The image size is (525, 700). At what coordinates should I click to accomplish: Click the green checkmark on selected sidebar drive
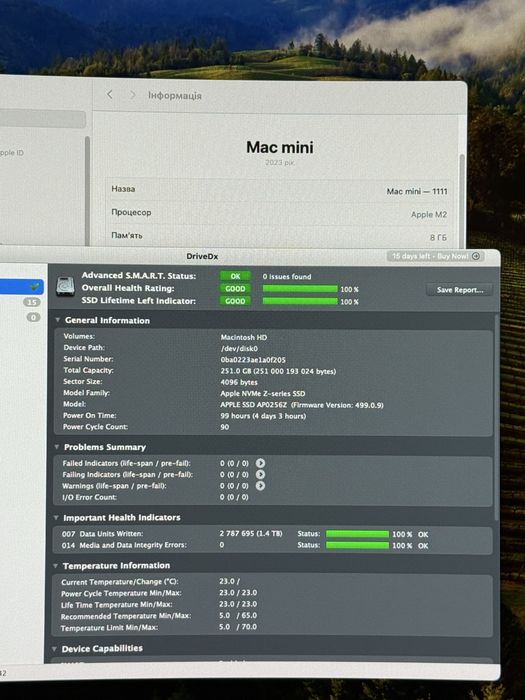coord(34,287)
